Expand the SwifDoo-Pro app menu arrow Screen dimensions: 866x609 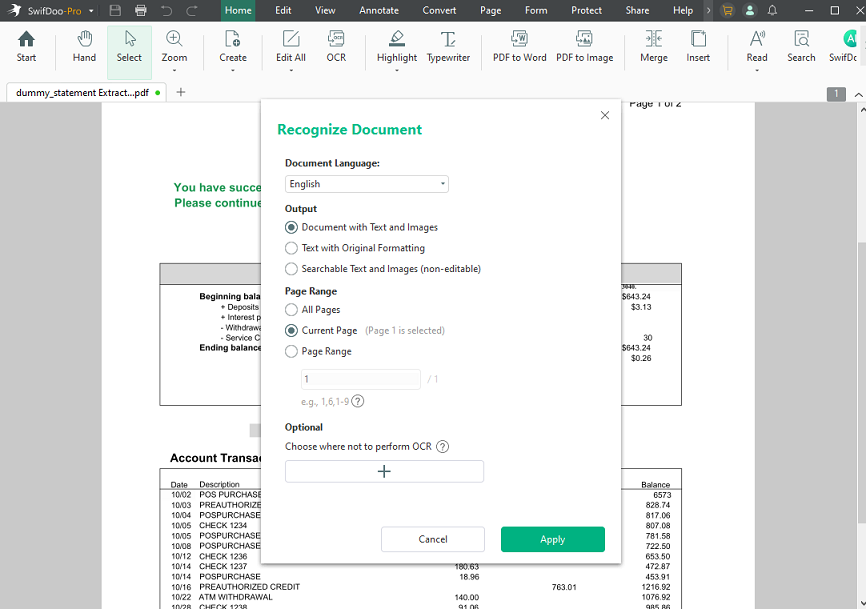[91, 10]
